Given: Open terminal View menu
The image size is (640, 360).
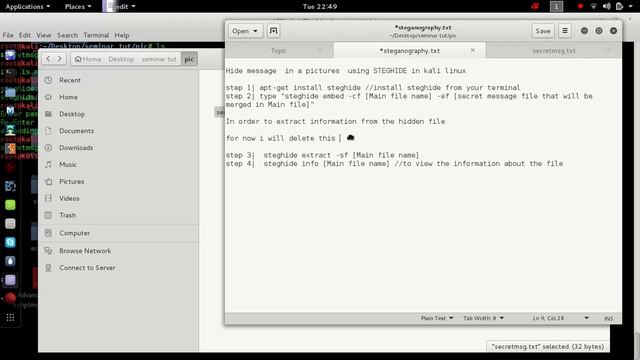Looking at the screenshot, I should click(44, 35).
